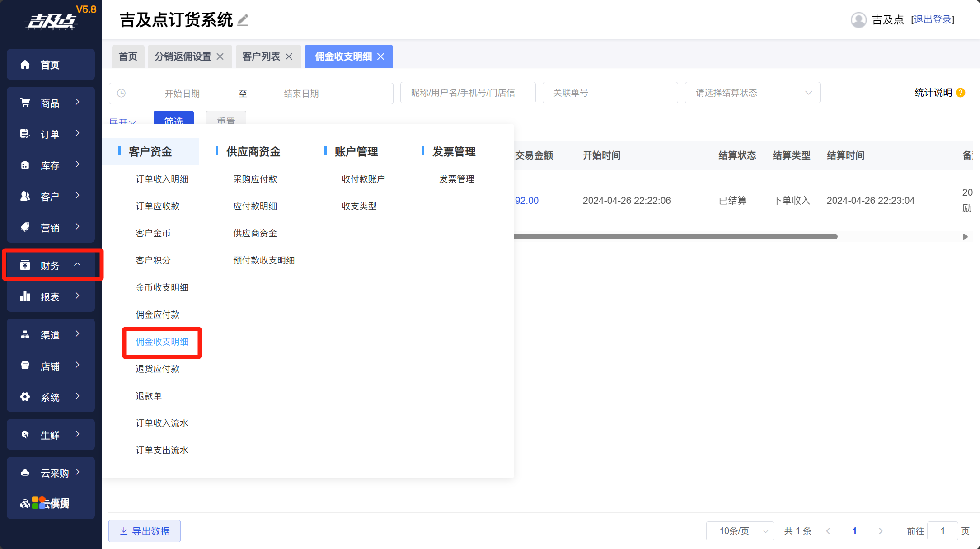The image size is (980, 549).
Task: Click the pencil edit icon beside system title
Action: coord(243,20)
